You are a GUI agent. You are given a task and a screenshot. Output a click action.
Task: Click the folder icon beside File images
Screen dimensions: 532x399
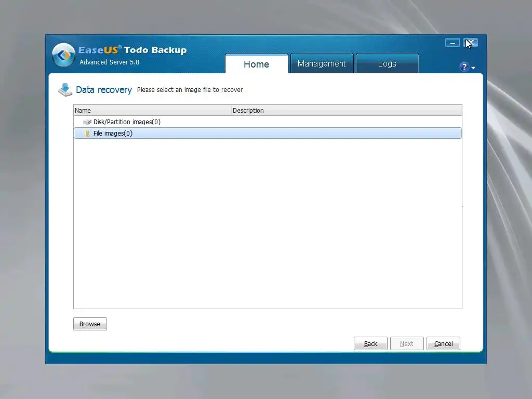click(87, 133)
